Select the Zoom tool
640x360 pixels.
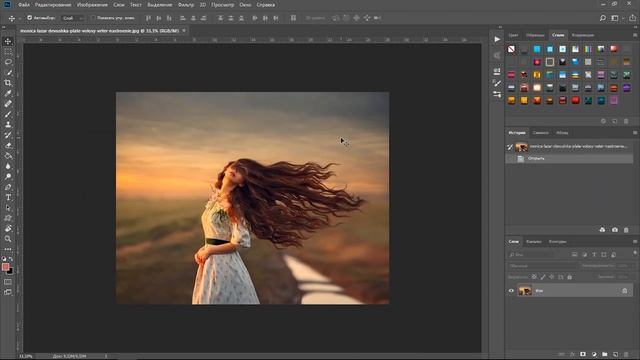8,239
